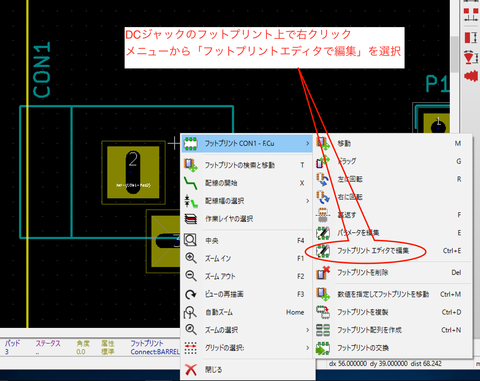The height and width of the screenshot is (381, 480).
Task: Click the 数値を指定してフットプリントを移動 icon
Action: [x=323, y=294]
